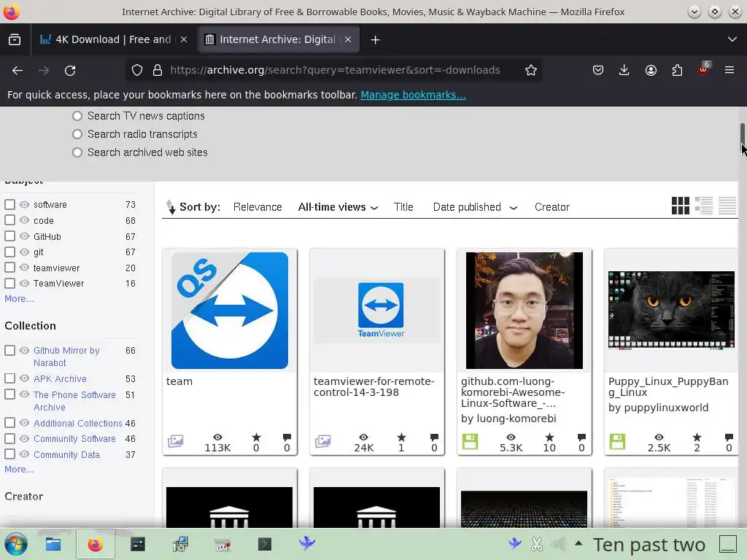
Task: Open the luong-komorebi portrait thumbnail
Action: coord(524,311)
